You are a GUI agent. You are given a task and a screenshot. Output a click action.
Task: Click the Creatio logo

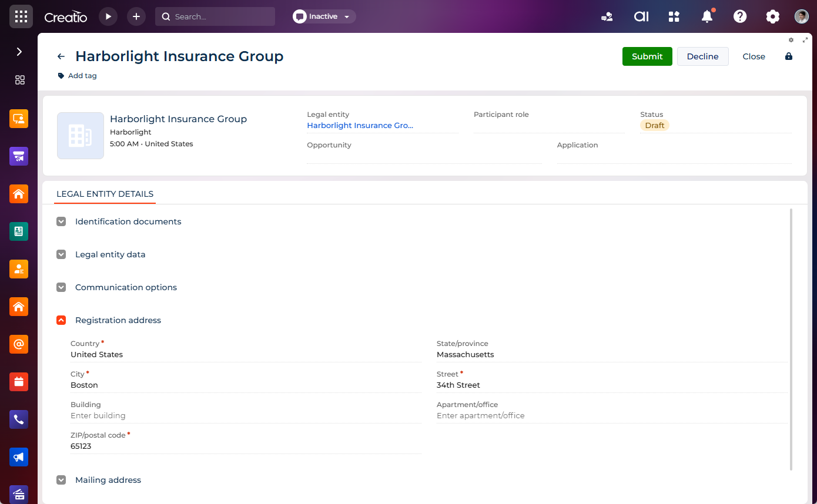(66, 17)
